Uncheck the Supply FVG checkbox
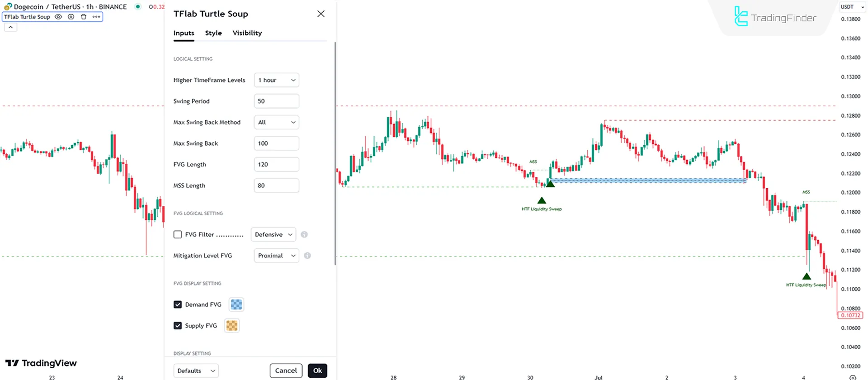868x380 pixels. click(x=178, y=326)
